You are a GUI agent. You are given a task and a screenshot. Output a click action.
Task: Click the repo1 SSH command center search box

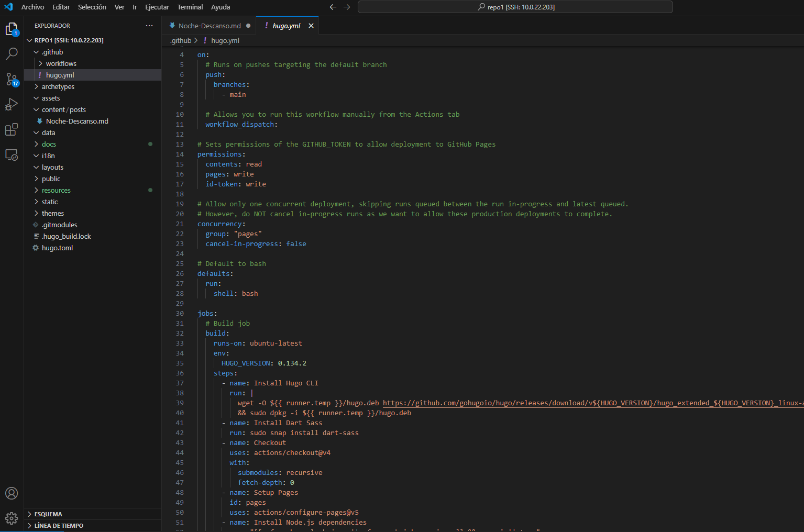pos(515,7)
